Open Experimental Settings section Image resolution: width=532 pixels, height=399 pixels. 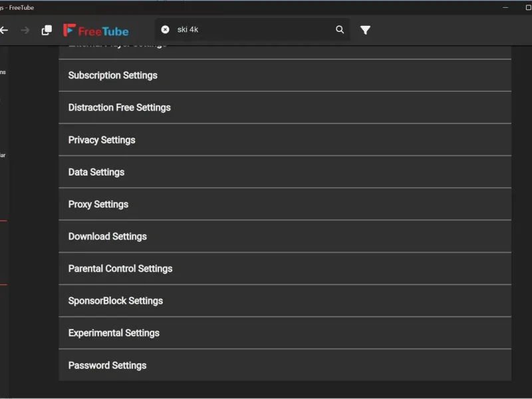click(x=285, y=332)
